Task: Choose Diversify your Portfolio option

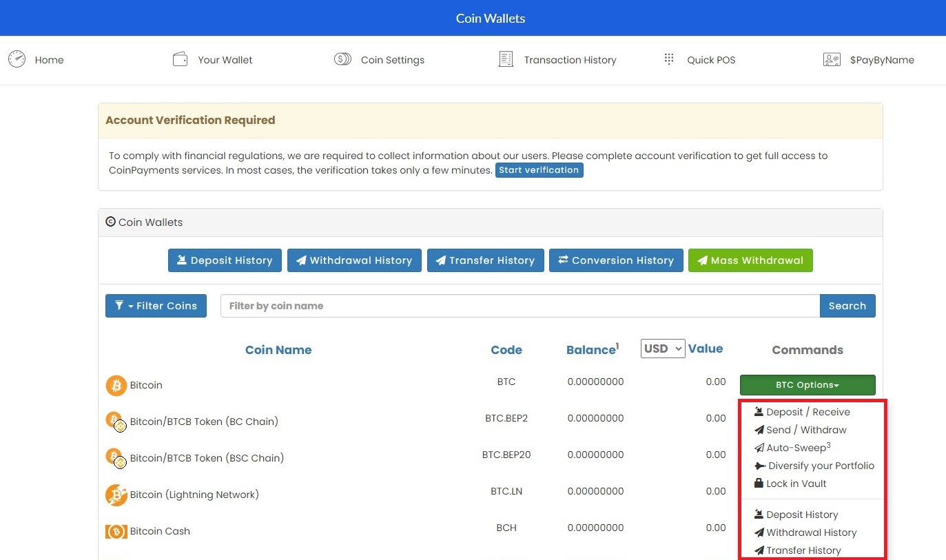Action: [x=814, y=465]
